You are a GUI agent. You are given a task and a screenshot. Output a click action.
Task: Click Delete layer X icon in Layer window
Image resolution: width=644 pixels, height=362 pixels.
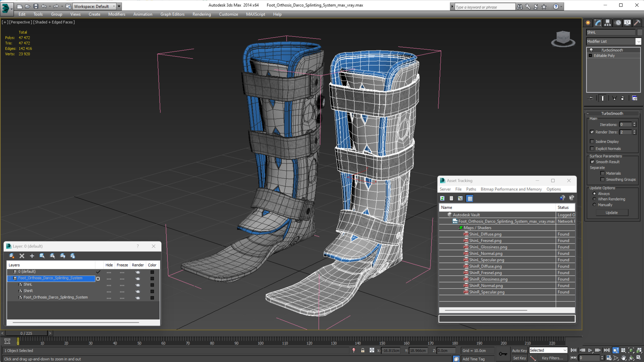pyautogui.click(x=22, y=256)
